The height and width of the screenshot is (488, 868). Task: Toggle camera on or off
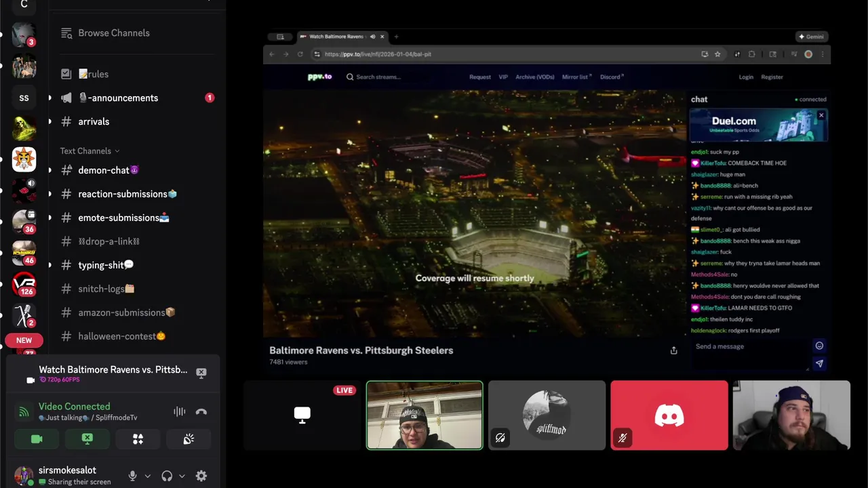pyautogui.click(x=37, y=439)
